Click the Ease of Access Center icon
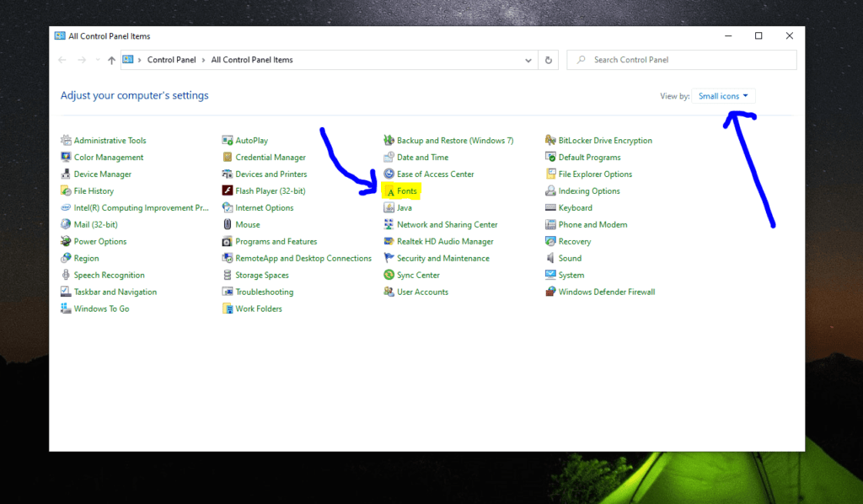 click(389, 174)
